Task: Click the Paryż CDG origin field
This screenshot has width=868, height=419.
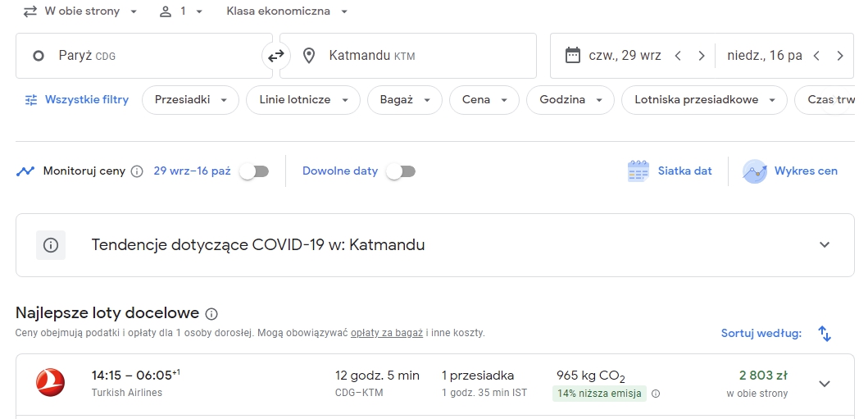Action: click(144, 56)
